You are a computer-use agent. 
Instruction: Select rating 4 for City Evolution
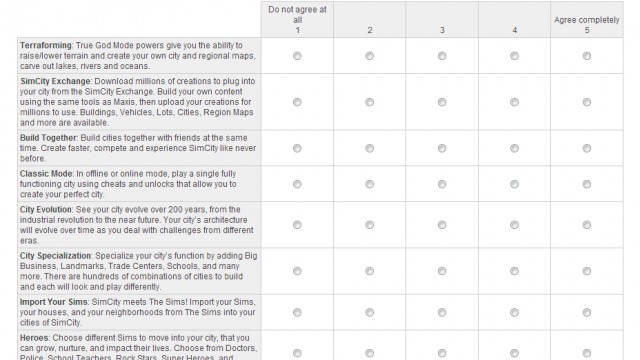514,225
